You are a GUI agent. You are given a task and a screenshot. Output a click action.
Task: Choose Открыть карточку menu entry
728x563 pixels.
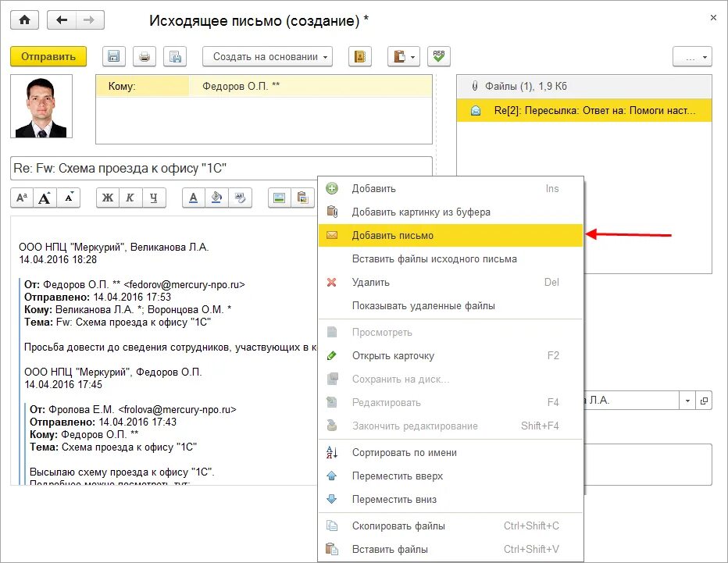[451, 355]
